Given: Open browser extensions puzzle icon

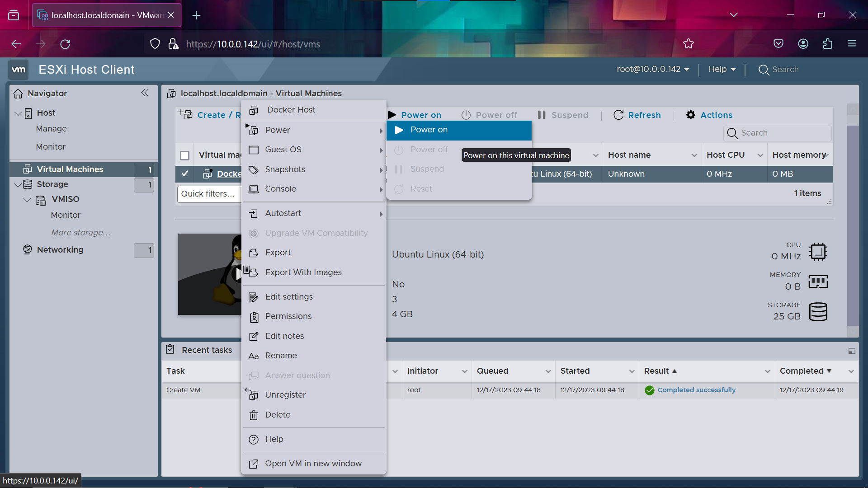Looking at the screenshot, I should tap(827, 44).
